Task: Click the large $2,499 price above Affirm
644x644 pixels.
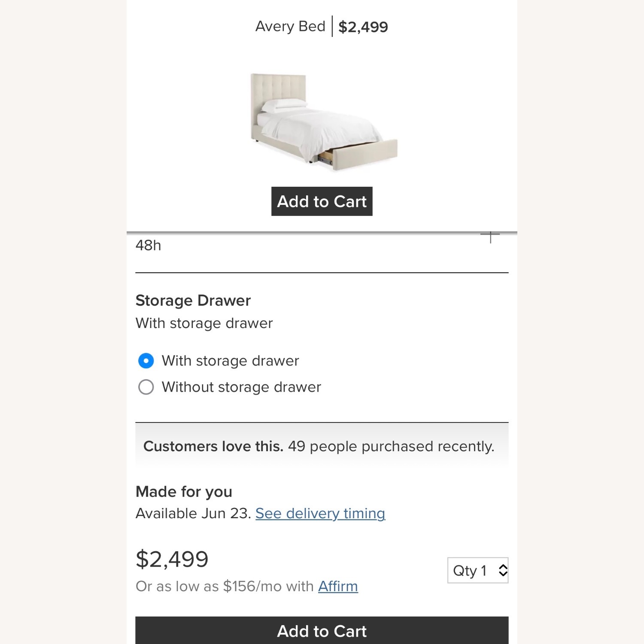Action: (172, 559)
